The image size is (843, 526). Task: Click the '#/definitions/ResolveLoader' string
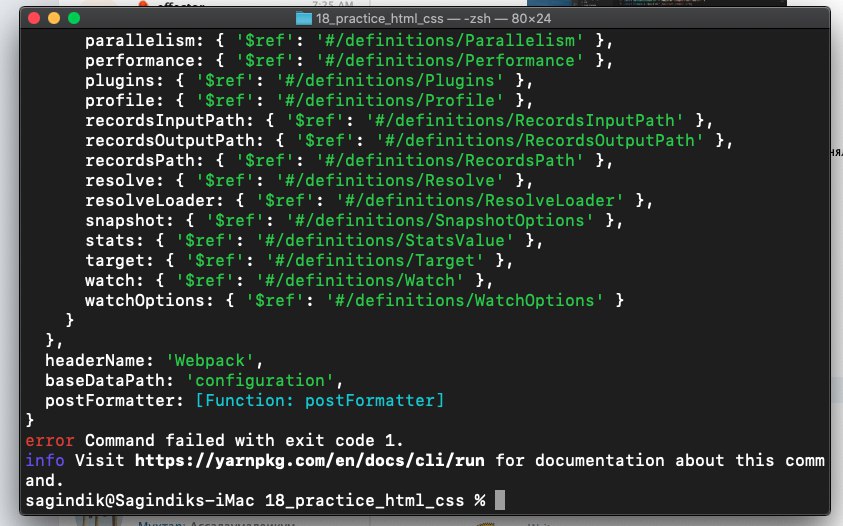tap(480, 201)
